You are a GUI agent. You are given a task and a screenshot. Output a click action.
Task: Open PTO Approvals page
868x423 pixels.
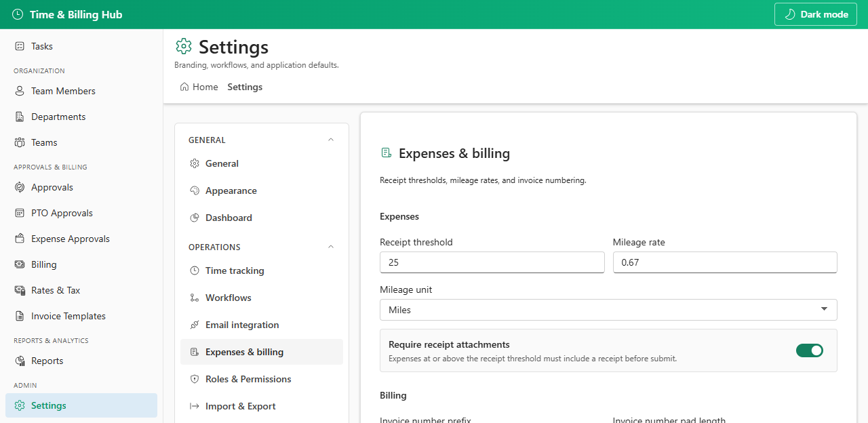click(81, 213)
